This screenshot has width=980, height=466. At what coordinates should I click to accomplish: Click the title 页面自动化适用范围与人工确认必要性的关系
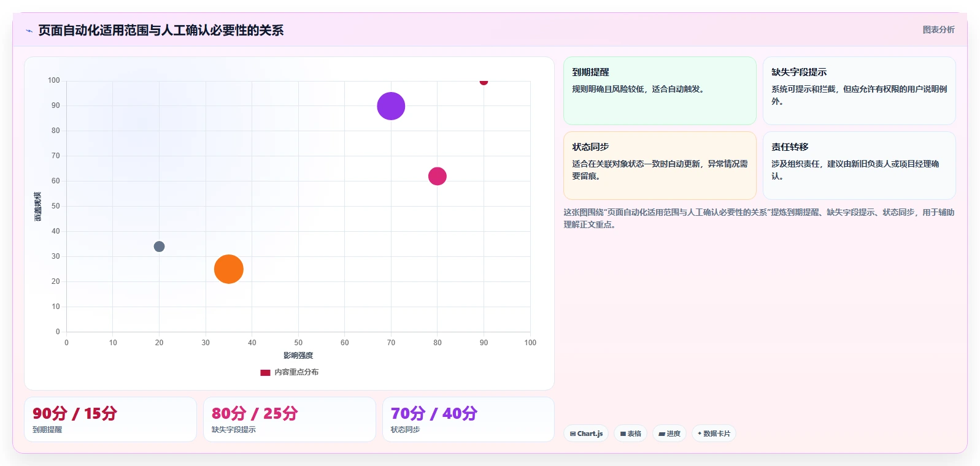pos(161,31)
